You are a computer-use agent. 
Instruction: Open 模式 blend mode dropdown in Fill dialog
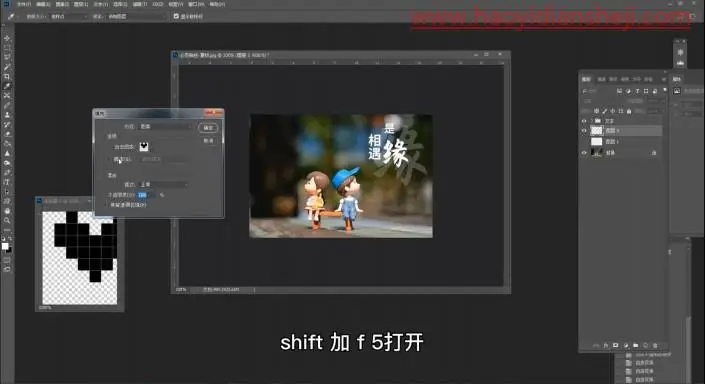164,185
